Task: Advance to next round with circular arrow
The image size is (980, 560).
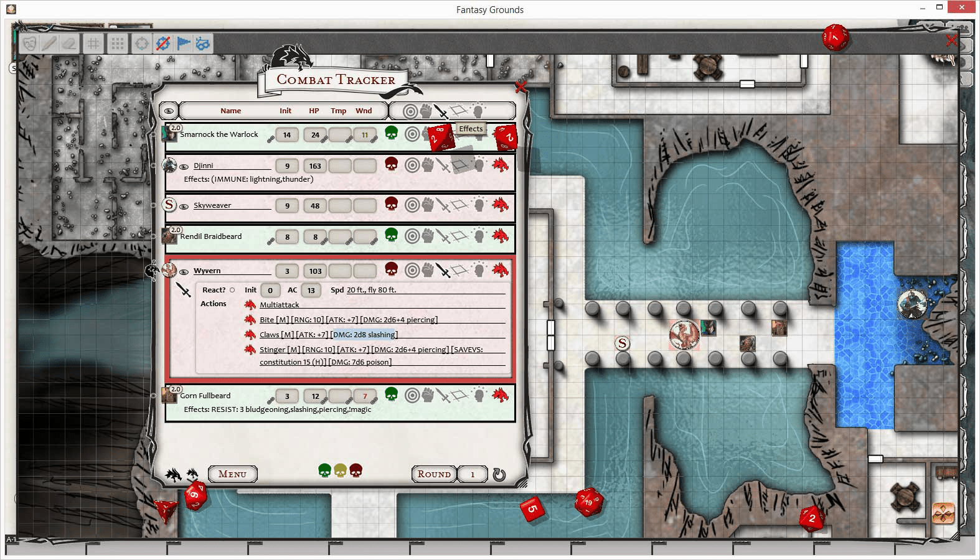Action: click(499, 475)
